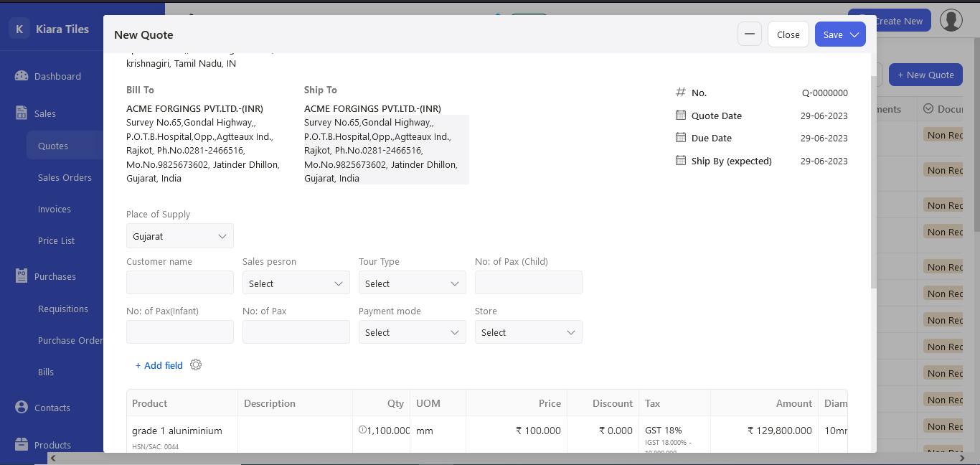Click the grade 1 aluniminium product cell
Viewport: 980px width, 465px height.
[182, 435]
